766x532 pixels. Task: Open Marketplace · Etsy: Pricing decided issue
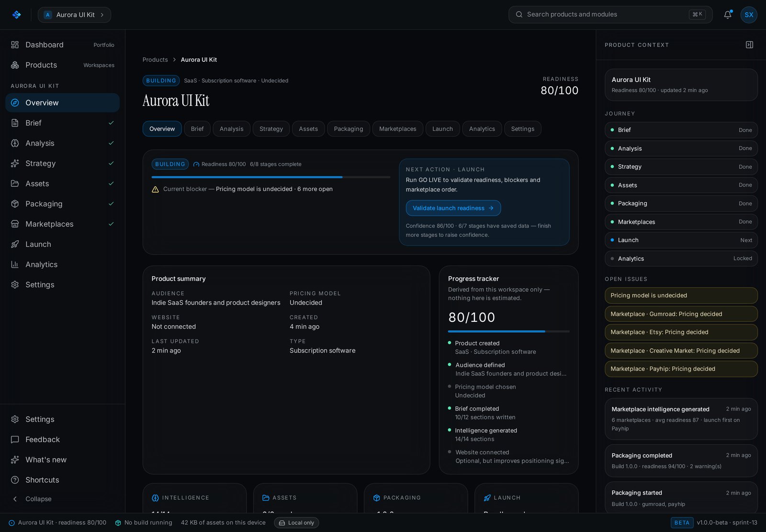click(x=681, y=332)
